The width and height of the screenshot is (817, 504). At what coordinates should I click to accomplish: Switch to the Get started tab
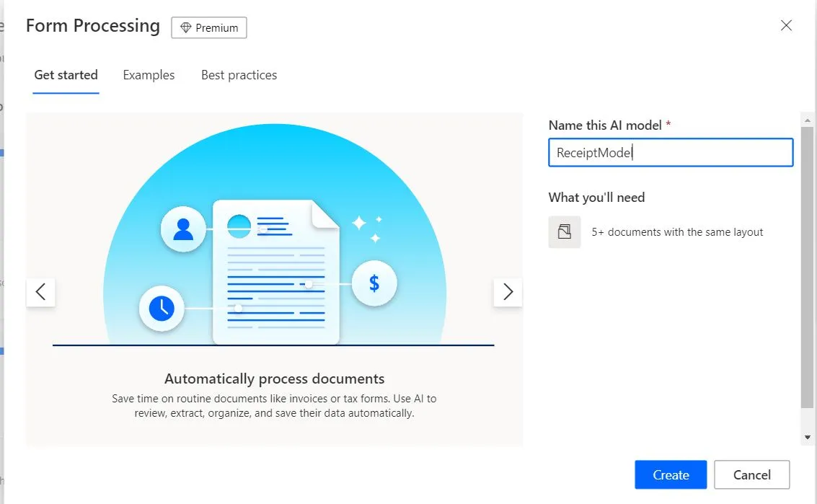(x=66, y=75)
